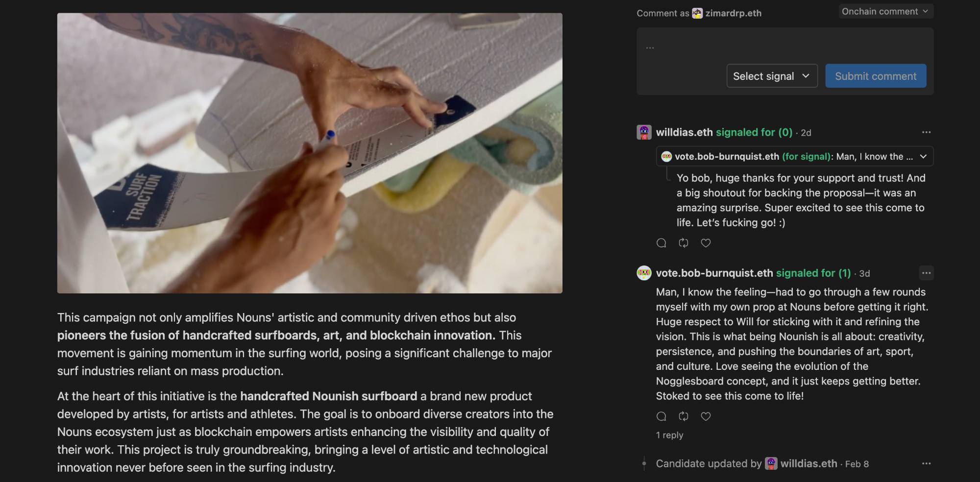Viewport: 980px width, 482px height.
Task: Open more options for vote.bob-burnquist.eth's comment
Action: click(x=926, y=273)
